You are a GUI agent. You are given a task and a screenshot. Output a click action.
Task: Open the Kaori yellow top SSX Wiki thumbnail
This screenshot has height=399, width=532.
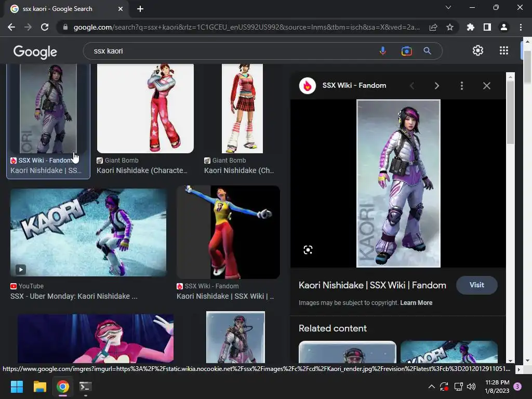coord(228,232)
